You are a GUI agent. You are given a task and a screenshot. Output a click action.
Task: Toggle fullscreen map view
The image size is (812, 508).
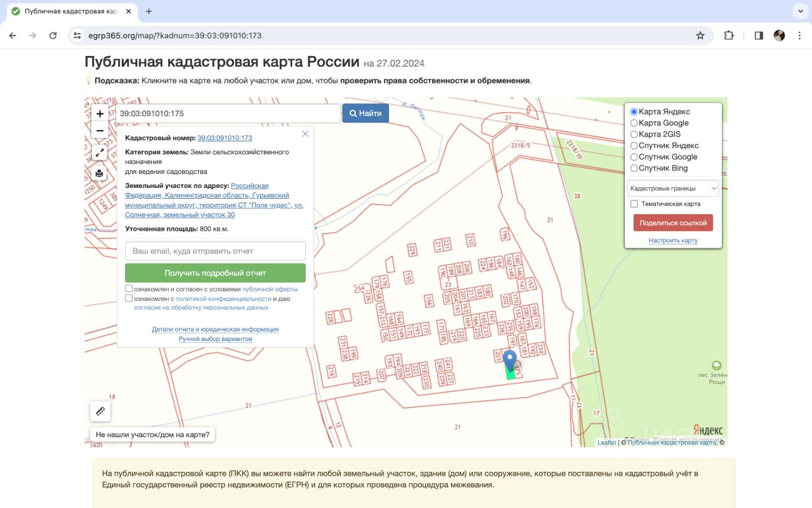(x=100, y=152)
